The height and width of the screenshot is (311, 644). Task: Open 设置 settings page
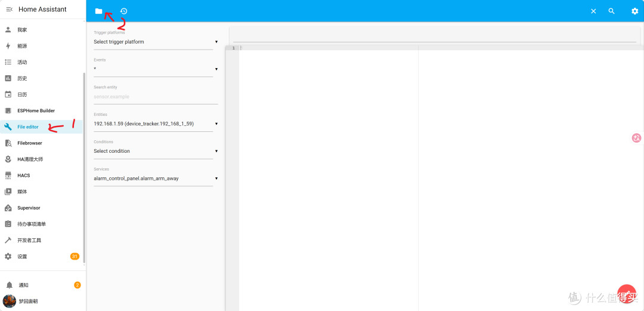pos(41,256)
